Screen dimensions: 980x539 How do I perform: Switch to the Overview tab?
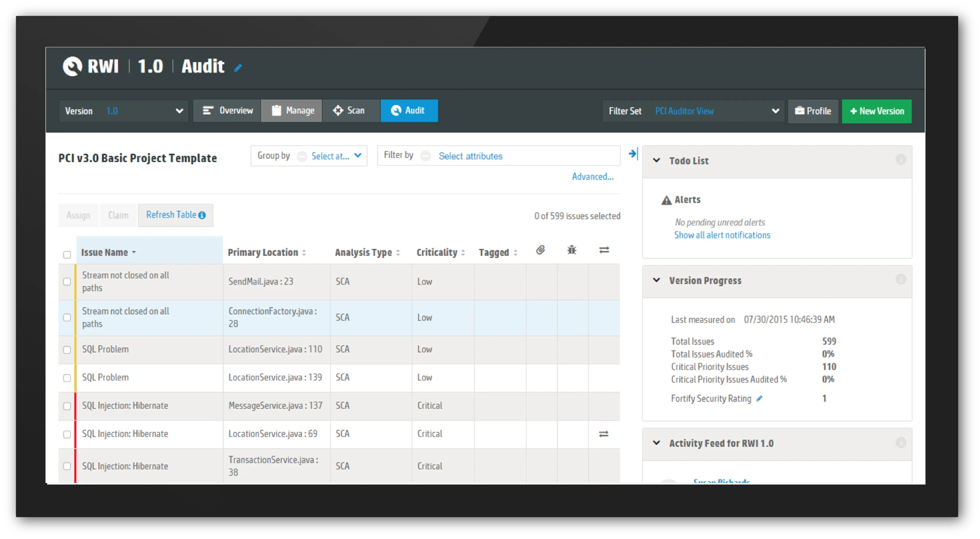(x=227, y=111)
